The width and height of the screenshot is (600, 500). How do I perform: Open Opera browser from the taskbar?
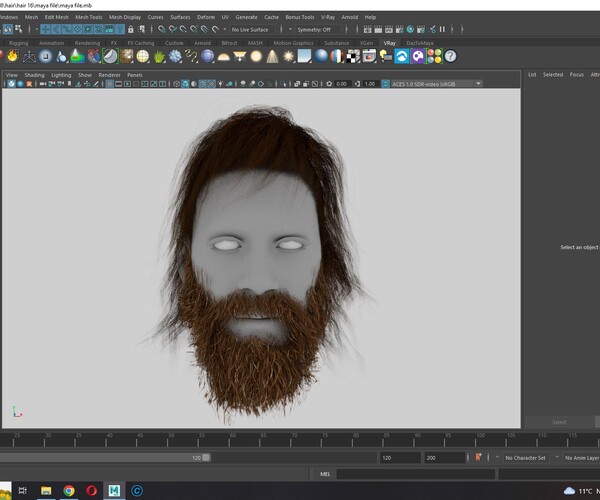pos(91,490)
